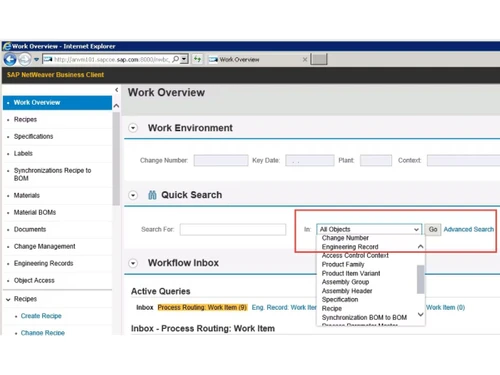The height and width of the screenshot is (375, 500).
Task: Click the address bar search magnifier icon
Action: coord(176,59)
